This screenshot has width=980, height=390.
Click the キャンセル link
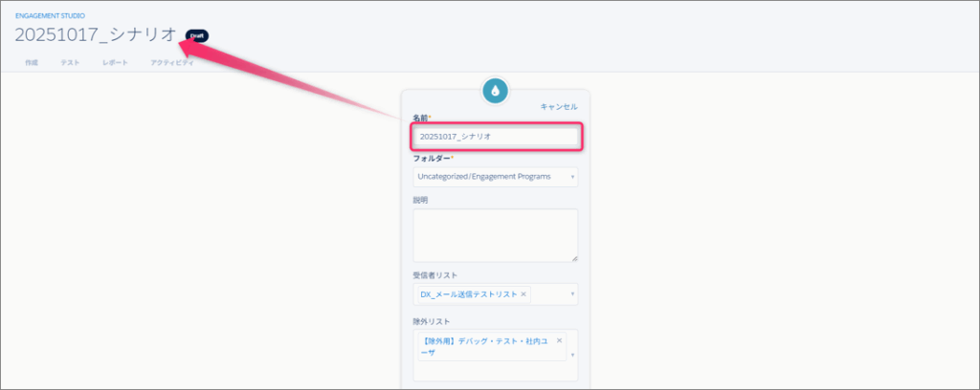(559, 107)
